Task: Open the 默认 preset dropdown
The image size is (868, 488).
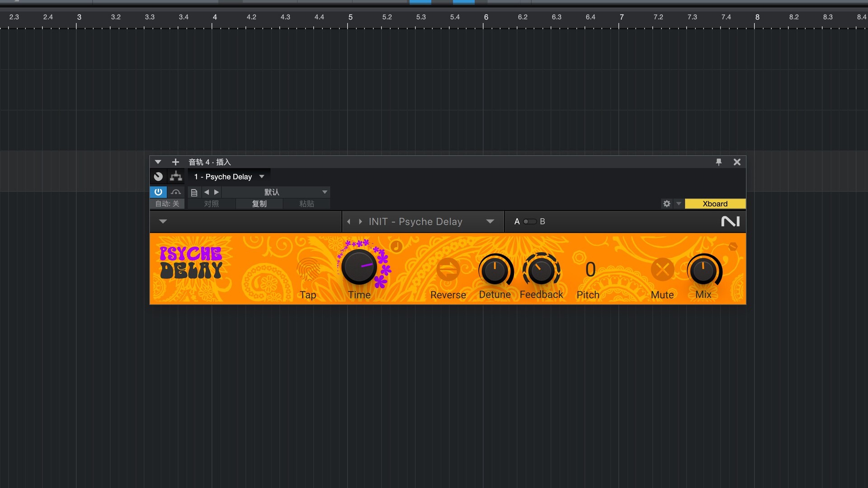Action: pos(276,192)
